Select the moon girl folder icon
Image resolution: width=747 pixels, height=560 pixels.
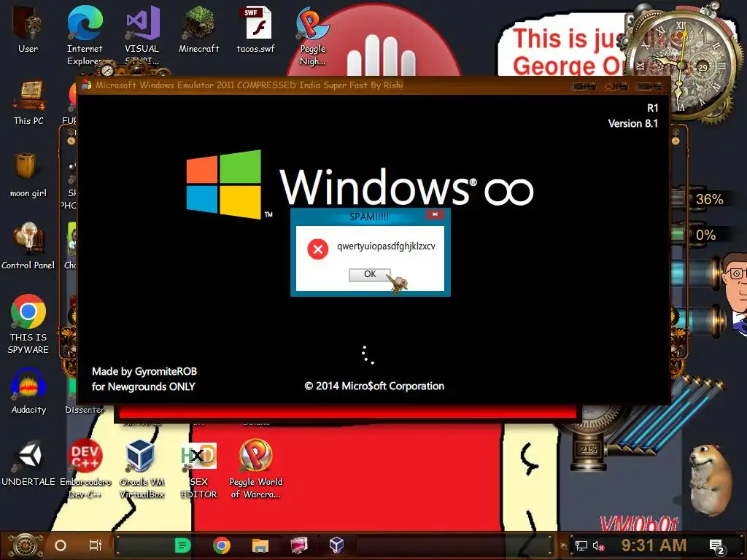click(28, 174)
